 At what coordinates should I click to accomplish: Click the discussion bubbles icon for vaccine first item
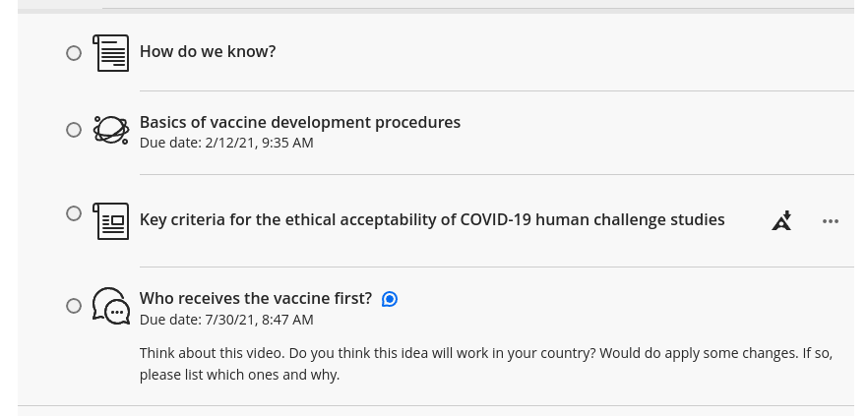(x=110, y=306)
